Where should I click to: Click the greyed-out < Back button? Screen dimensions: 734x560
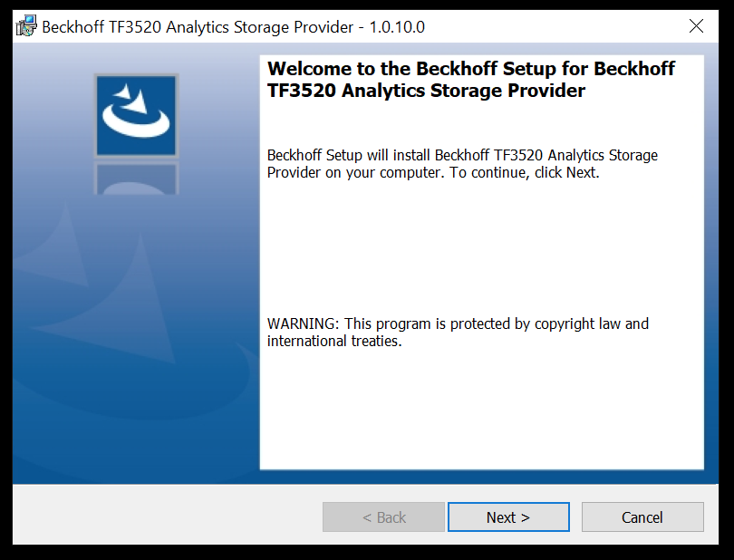coord(383,517)
